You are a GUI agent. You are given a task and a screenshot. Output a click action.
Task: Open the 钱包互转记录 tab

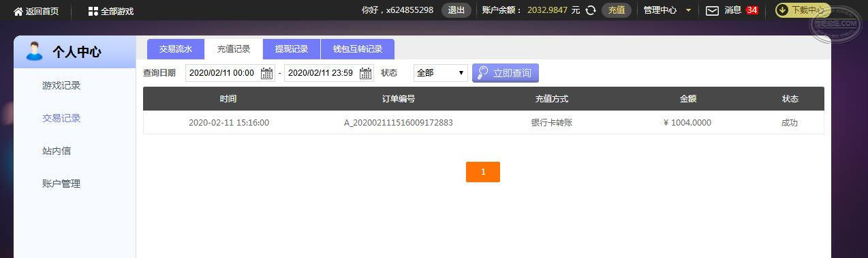pyautogui.click(x=358, y=49)
